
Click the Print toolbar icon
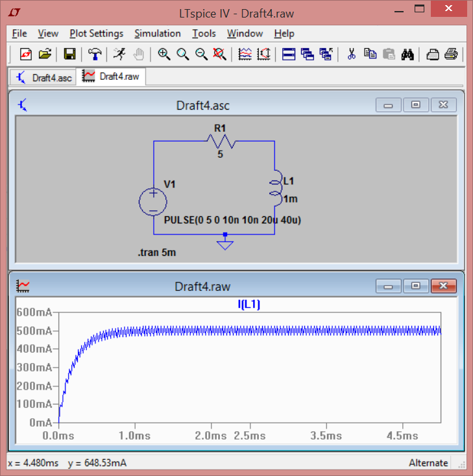tap(451, 55)
